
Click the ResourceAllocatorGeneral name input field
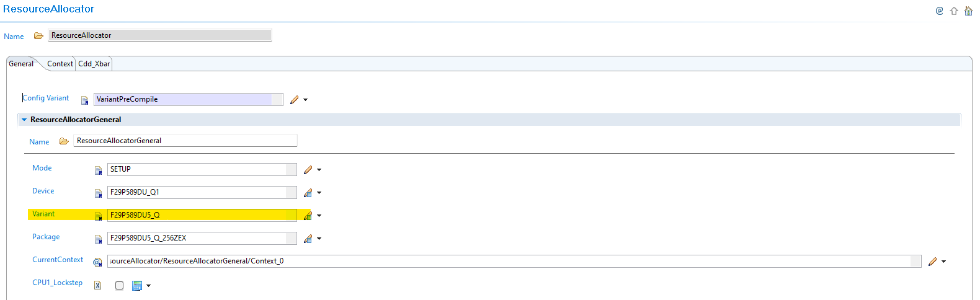tap(185, 141)
